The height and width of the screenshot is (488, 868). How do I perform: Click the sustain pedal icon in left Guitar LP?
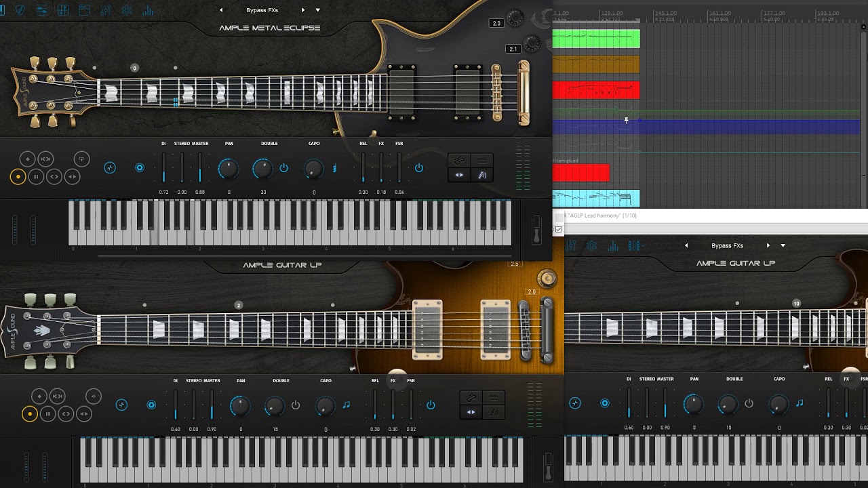(547, 467)
